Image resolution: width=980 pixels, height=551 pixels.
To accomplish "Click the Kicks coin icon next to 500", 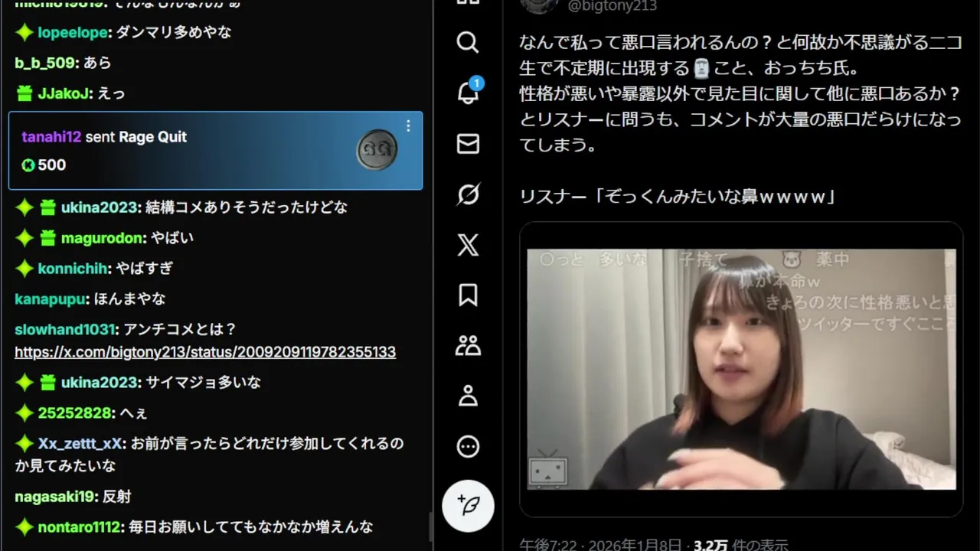I will pyautogui.click(x=28, y=165).
